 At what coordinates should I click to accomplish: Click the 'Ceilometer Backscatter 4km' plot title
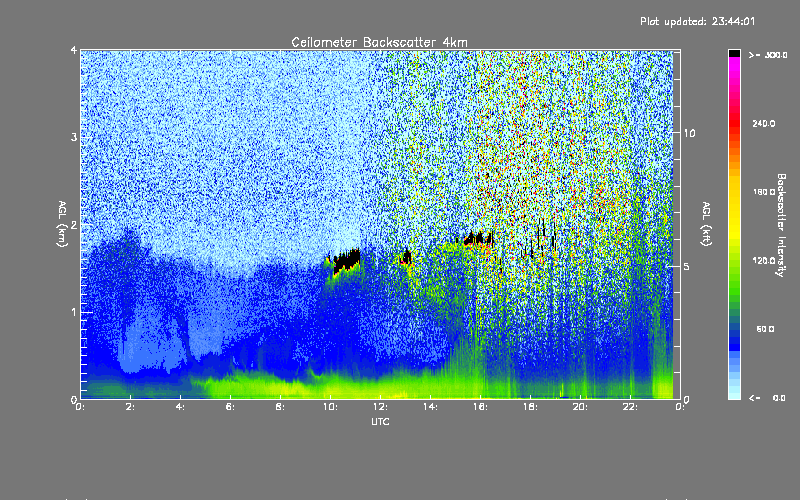coord(379,42)
